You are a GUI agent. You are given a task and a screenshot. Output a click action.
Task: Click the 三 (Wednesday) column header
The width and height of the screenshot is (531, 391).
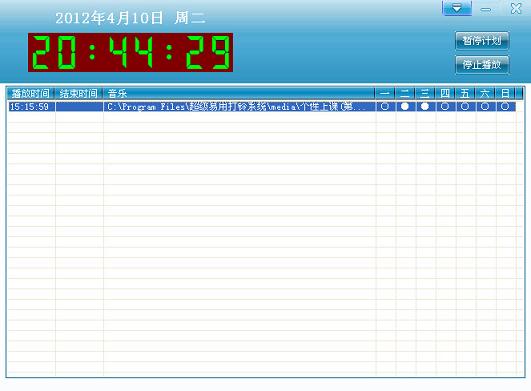(x=425, y=93)
